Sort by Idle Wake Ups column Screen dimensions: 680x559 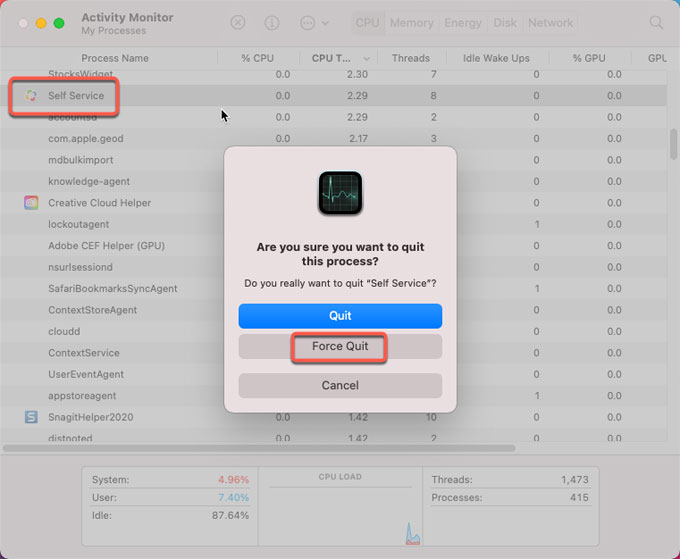coord(496,58)
